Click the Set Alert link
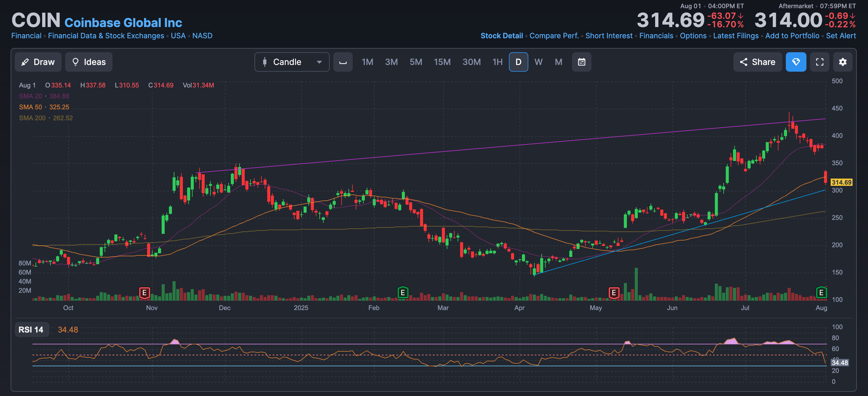This screenshot has width=868, height=396. click(840, 36)
